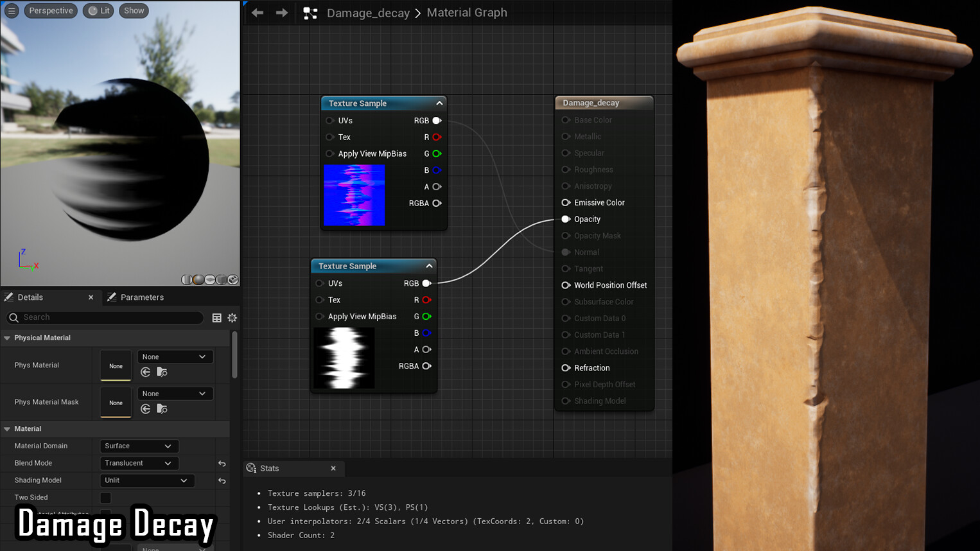Collapse the upper Texture Sample node

coord(439,103)
